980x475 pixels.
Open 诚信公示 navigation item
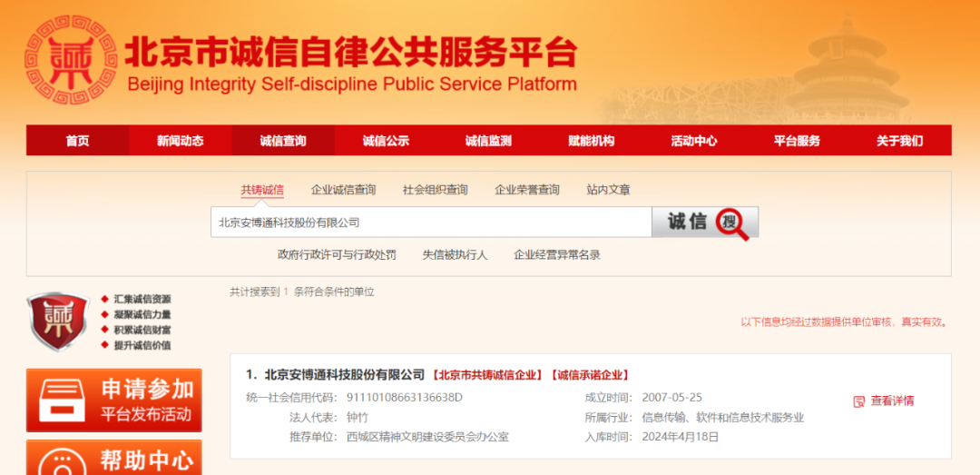[x=386, y=141]
